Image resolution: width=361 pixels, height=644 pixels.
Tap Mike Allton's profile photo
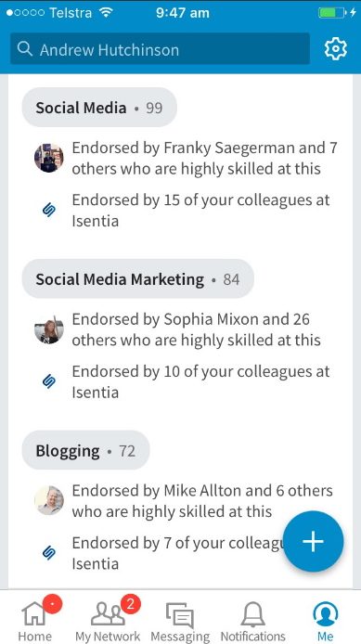click(x=49, y=500)
